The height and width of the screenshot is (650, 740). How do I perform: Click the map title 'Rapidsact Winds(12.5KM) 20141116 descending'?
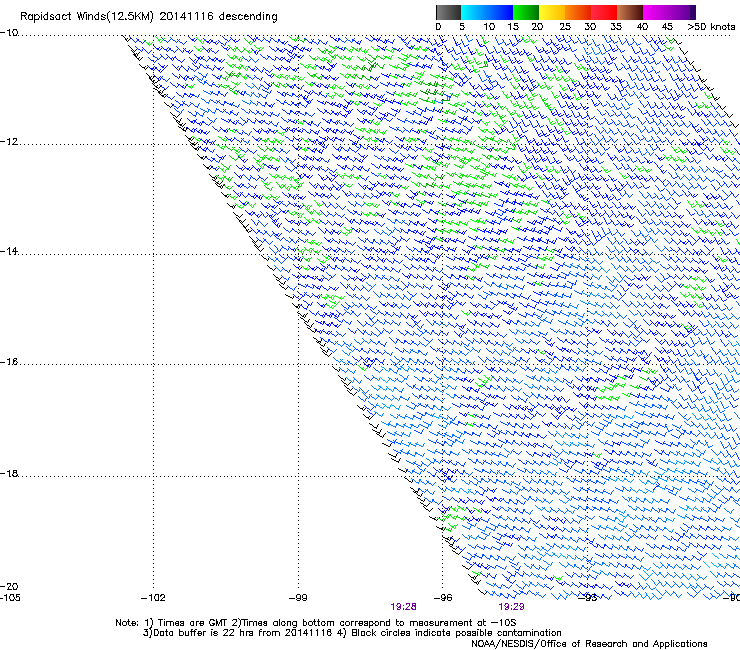(x=149, y=17)
